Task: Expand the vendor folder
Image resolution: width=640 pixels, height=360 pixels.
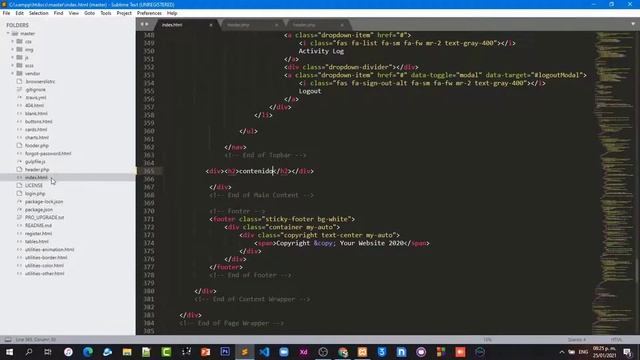Action: click(13, 73)
